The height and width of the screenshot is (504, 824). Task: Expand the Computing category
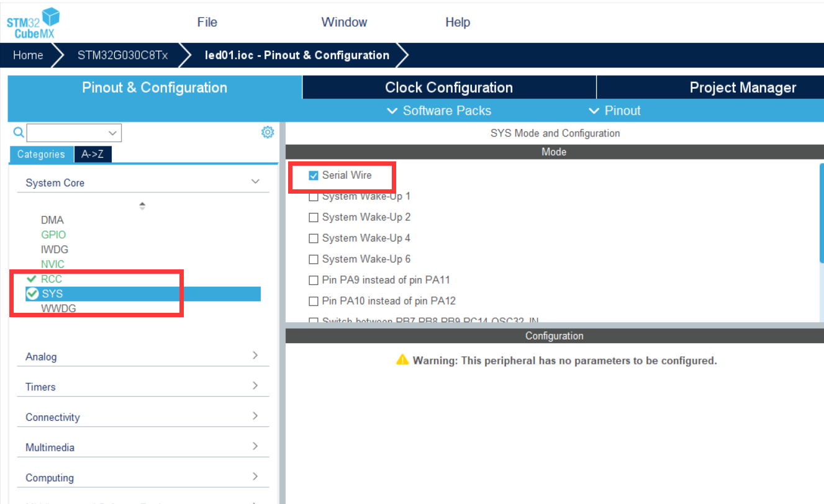point(255,477)
